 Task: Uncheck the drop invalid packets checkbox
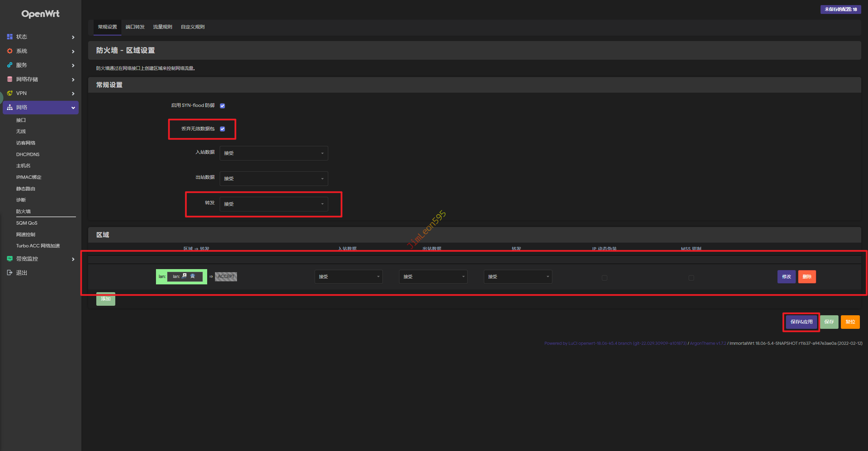(222, 129)
